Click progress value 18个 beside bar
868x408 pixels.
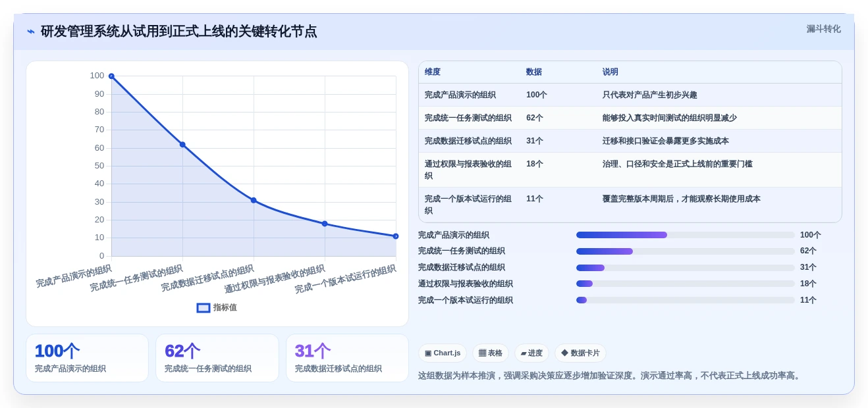click(x=808, y=284)
